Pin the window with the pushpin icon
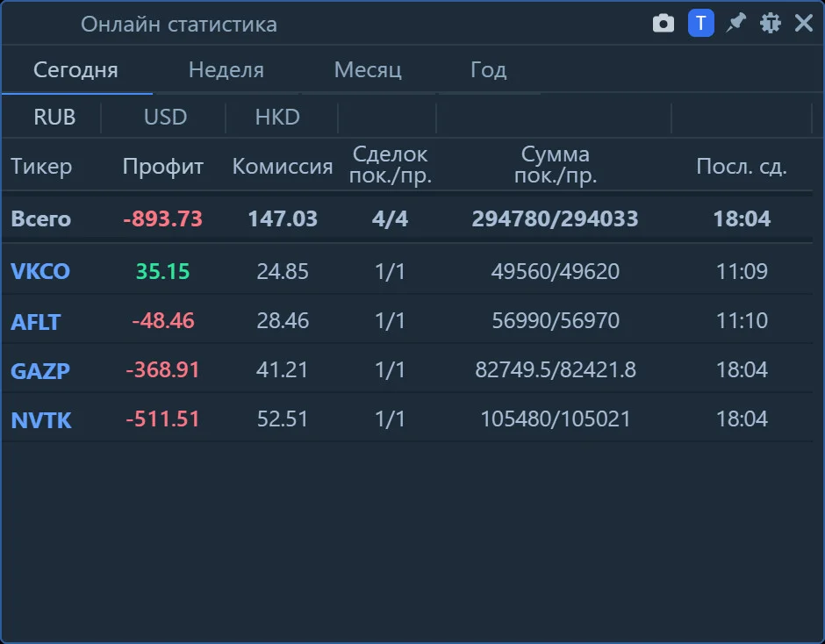Screen dimensions: 825x644 [735, 23]
